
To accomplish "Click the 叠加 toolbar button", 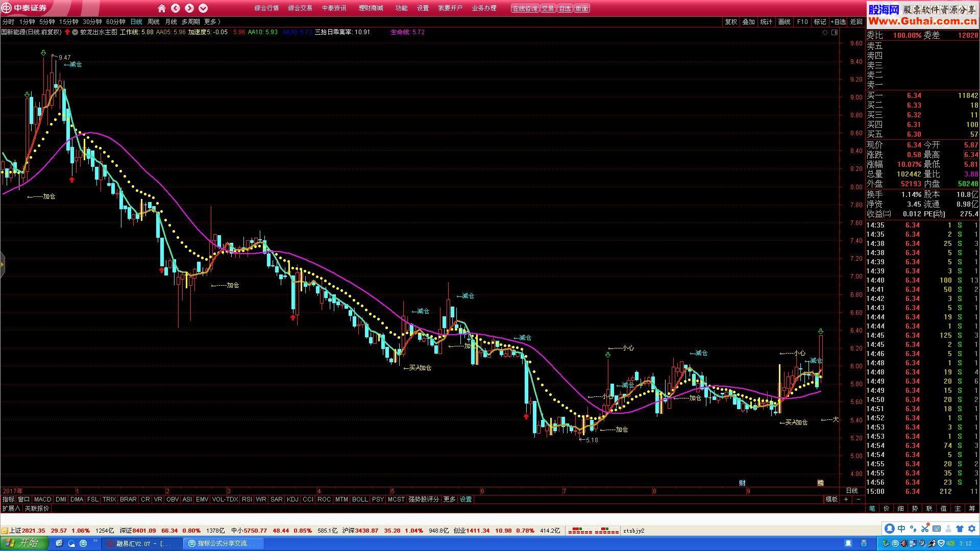I will 748,22.
